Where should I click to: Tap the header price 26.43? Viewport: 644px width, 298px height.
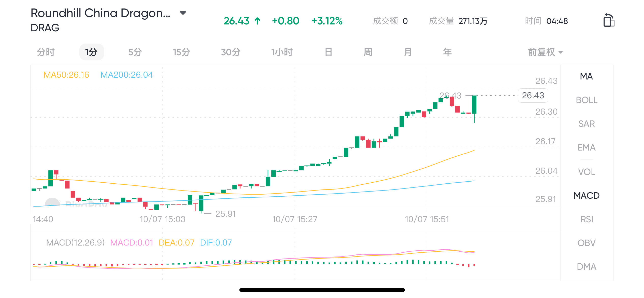point(237,21)
